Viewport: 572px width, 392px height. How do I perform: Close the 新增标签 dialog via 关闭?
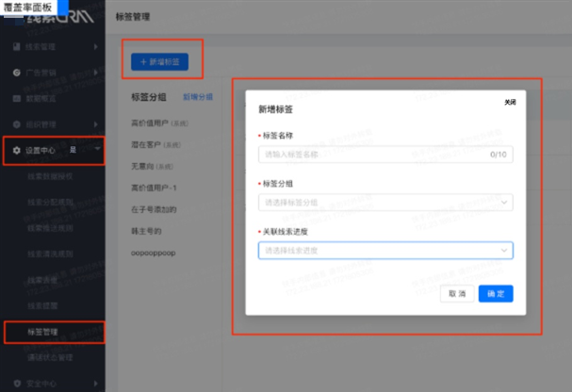click(x=510, y=103)
